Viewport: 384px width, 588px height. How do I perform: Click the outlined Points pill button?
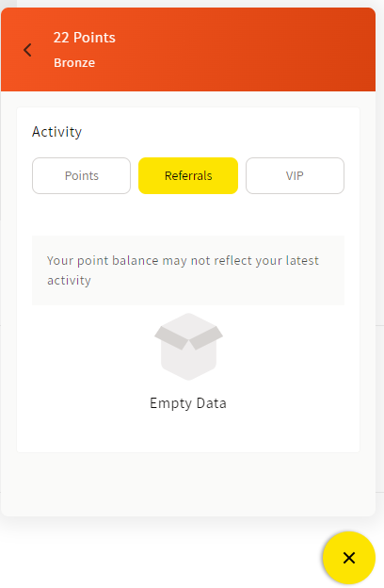(81, 175)
